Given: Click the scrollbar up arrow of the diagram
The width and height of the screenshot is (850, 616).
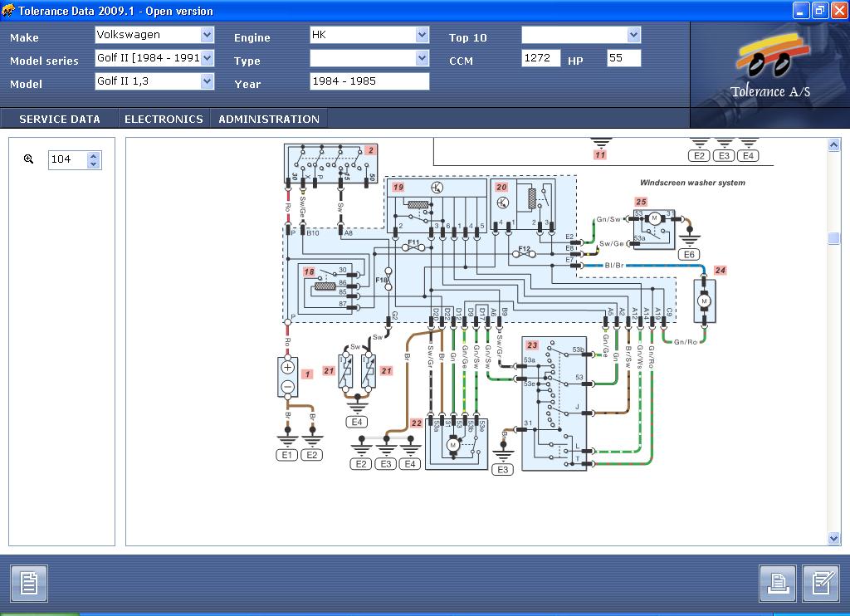Looking at the screenshot, I should [x=833, y=144].
